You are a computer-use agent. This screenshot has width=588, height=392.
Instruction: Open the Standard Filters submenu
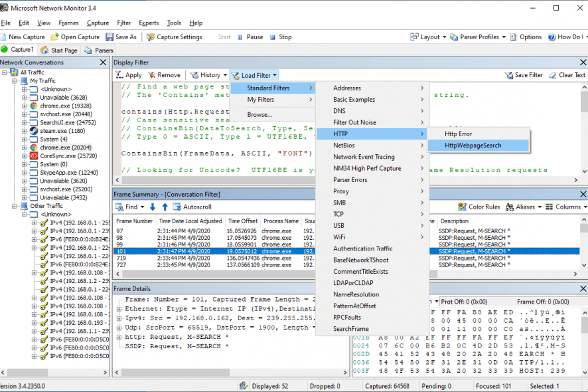[x=272, y=88]
